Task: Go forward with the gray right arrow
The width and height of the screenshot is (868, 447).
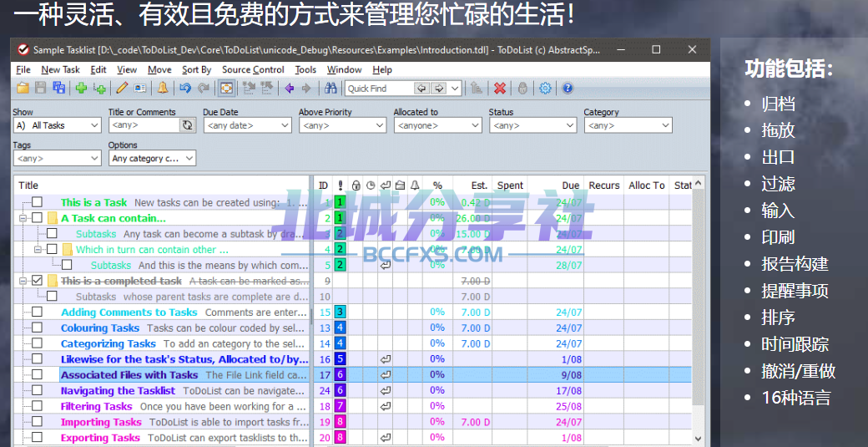Action: [x=306, y=88]
